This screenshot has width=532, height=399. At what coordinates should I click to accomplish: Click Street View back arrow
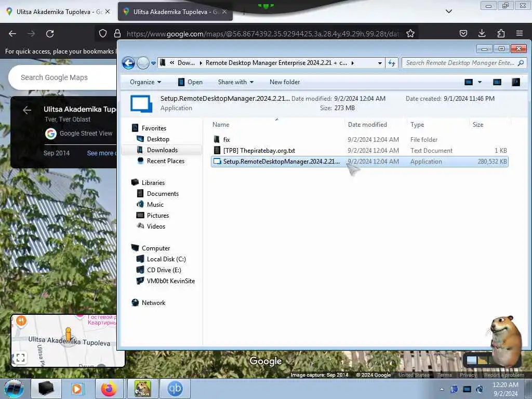tap(27, 110)
